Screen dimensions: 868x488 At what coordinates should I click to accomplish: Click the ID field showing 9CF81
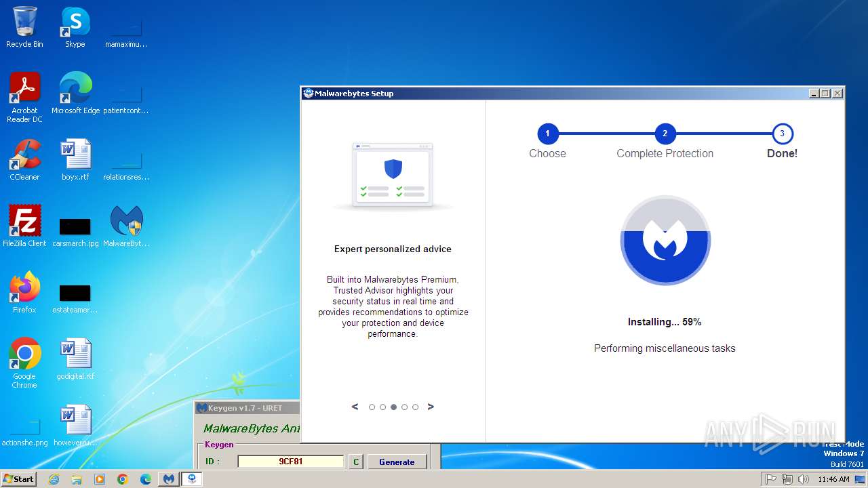[291, 462]
